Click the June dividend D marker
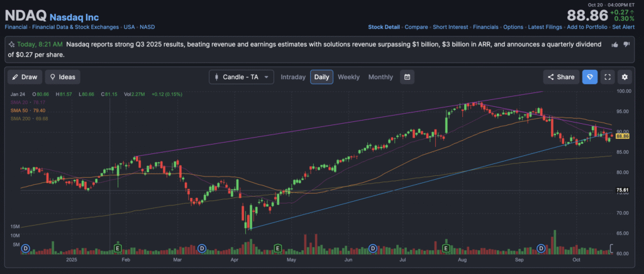 (x=372, y=249)
